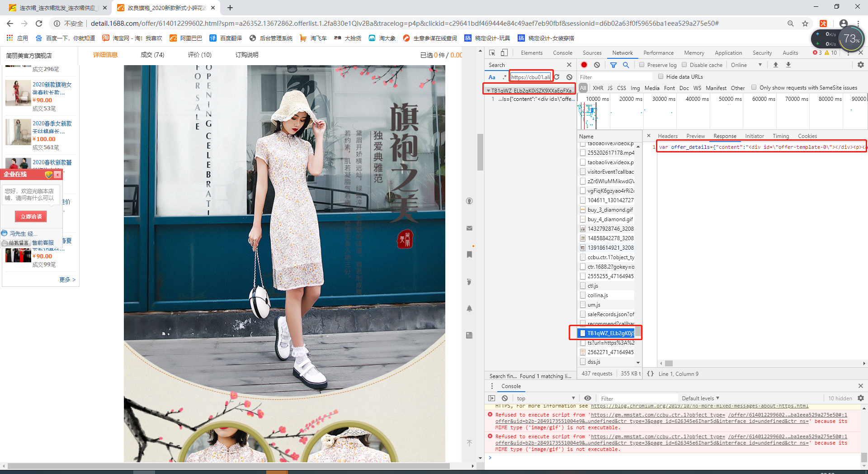Viewport: 868px width, 474px height.
Task: Collapse the TB1qWZ search result tree
Action: [x=488, y=91]
